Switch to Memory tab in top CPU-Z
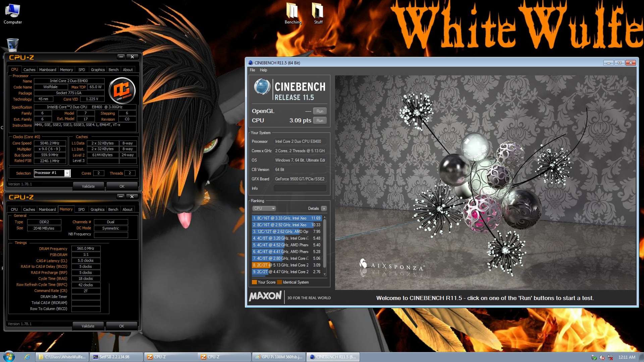The image size is (644, 362). pyautogui.click(x=66, y=70)
